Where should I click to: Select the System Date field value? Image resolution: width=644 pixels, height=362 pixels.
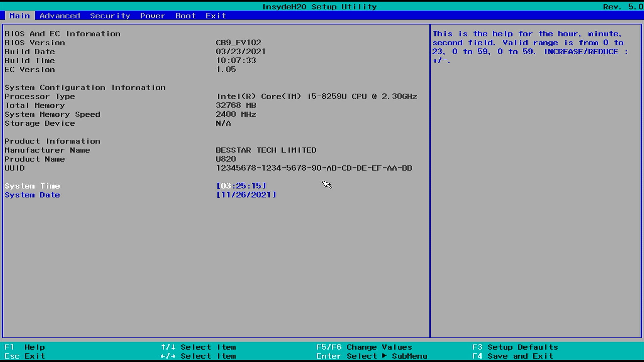point(246,195)
